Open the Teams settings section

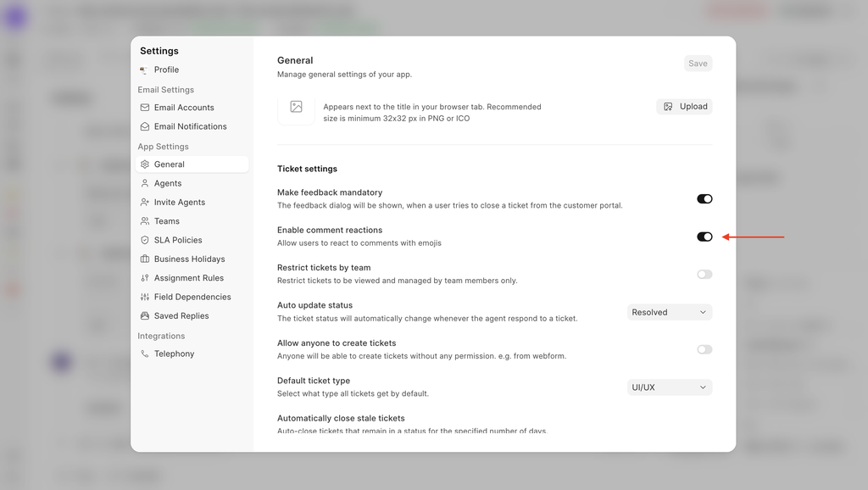167,221
